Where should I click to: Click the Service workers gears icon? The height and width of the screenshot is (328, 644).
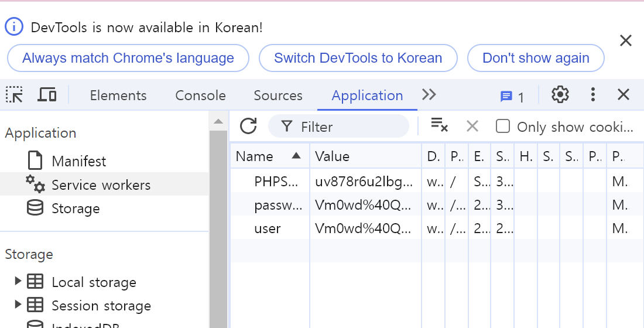[x=35, y=184]
